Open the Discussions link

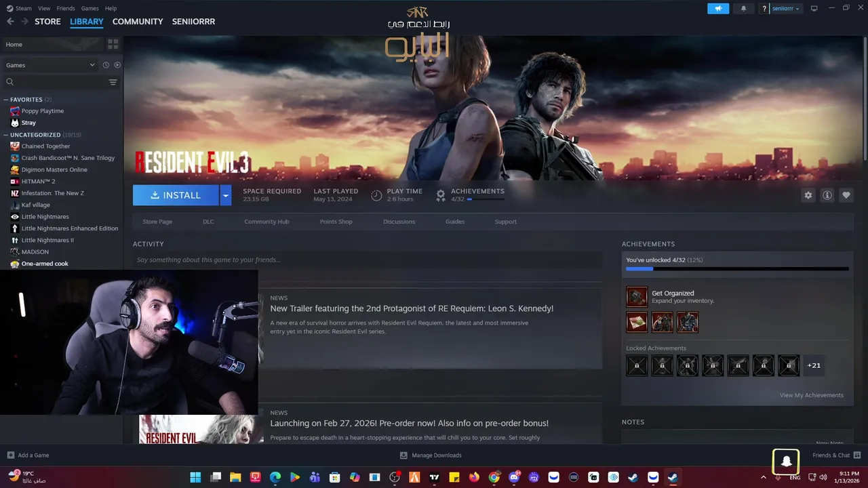[399, 222]
